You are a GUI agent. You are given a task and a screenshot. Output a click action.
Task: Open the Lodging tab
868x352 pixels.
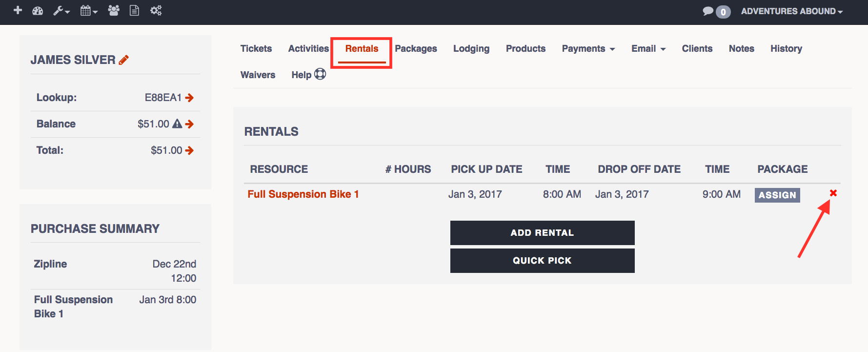pyautogui.click(x=471, y=48)
